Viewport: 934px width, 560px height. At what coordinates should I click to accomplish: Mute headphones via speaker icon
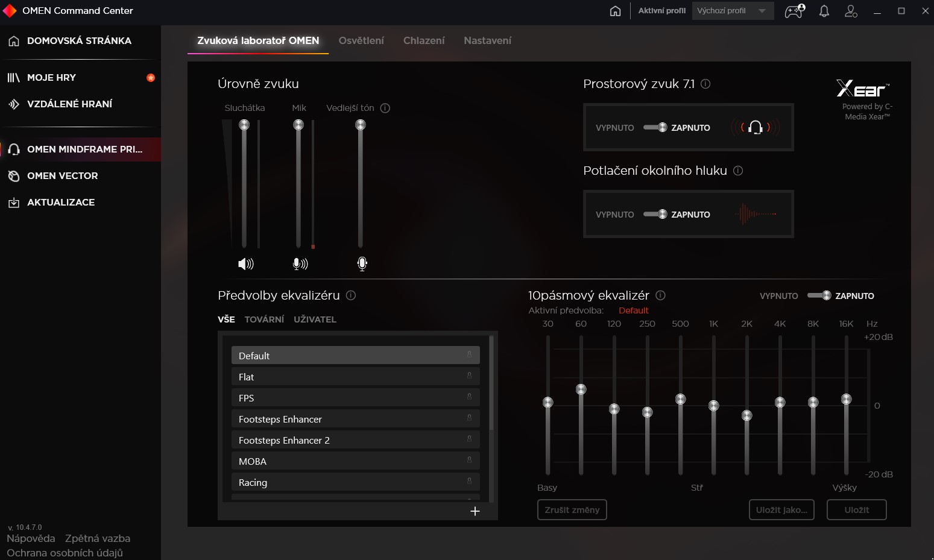(x=245, y=263)
